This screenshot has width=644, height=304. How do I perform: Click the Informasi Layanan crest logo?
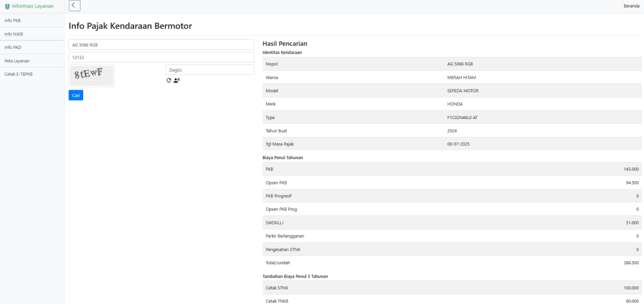7,6
